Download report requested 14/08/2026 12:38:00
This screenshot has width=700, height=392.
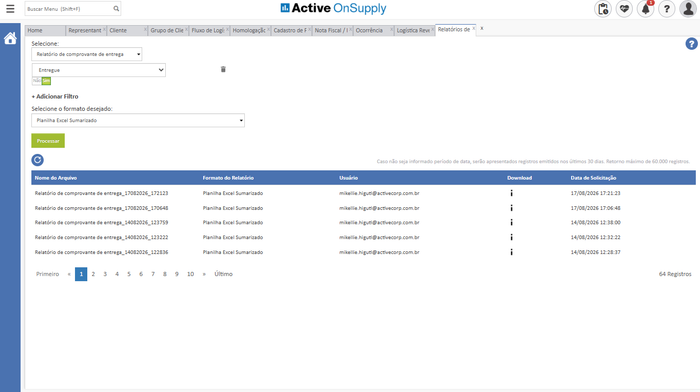(512, 222)
